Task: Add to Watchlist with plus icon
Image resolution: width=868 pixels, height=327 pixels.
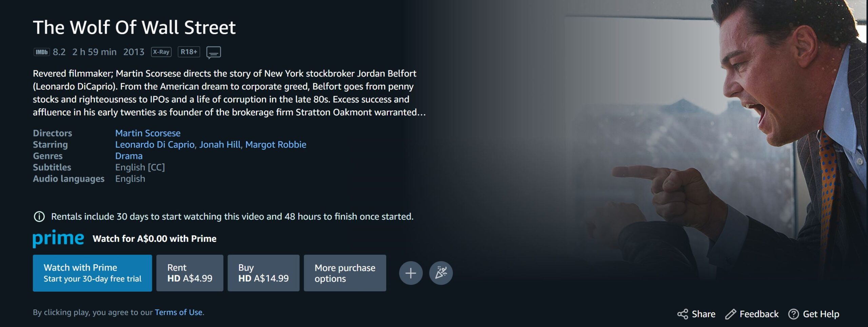Action: point(411,273)
